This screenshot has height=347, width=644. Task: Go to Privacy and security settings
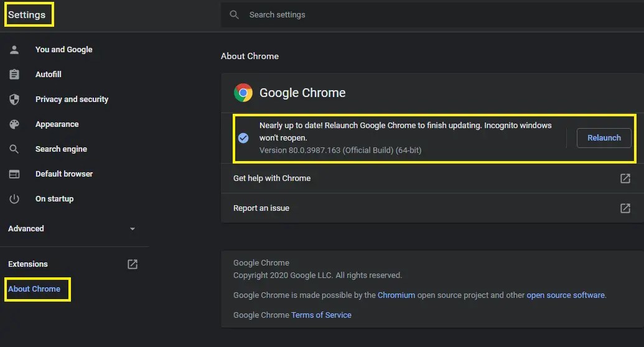(72, 99)
